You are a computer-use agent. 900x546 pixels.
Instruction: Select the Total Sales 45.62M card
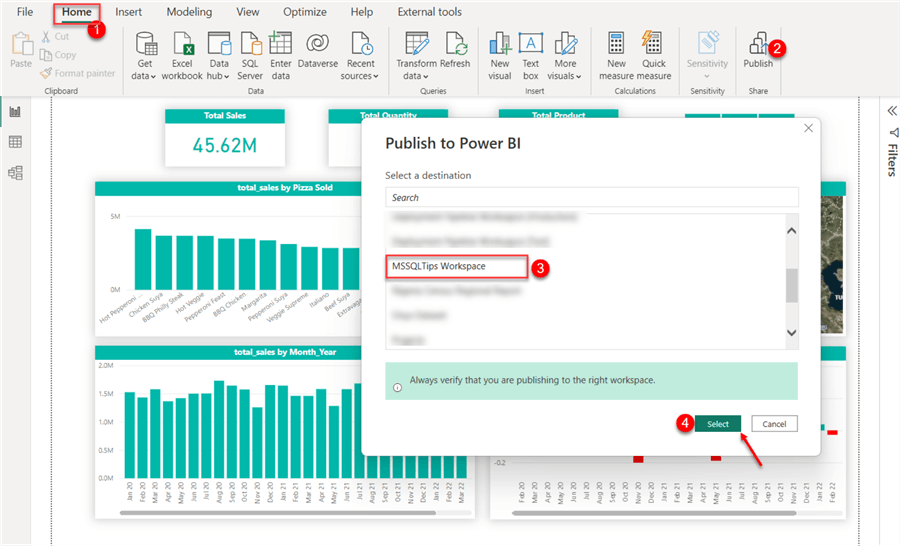pos(224,138)
